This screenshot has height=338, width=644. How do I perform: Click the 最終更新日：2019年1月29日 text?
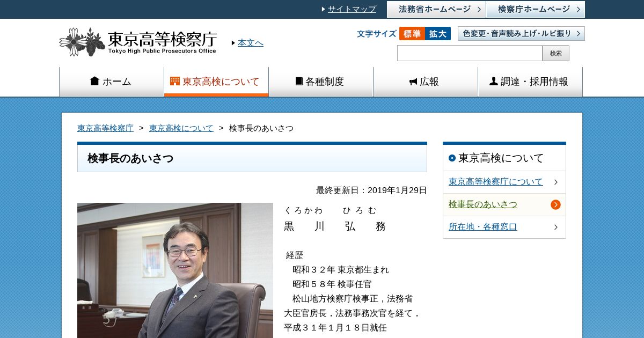[x=371, y=190]
